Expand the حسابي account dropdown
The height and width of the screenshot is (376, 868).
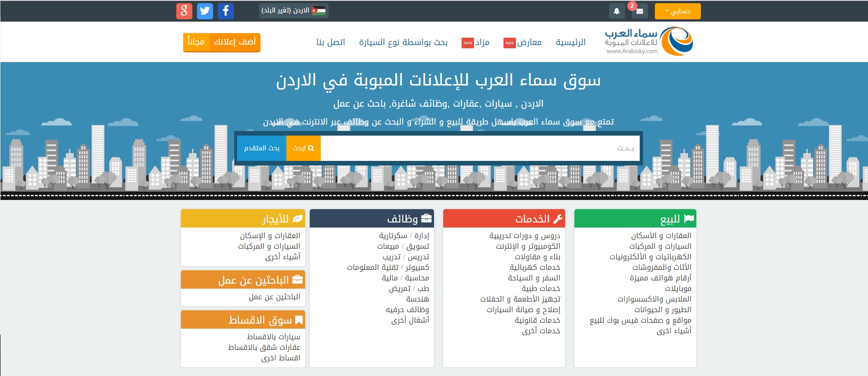click(x=677, y=11)
